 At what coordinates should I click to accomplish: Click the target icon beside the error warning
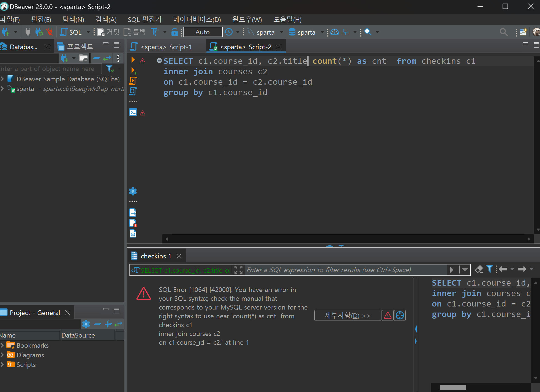(x=400, y=315)
